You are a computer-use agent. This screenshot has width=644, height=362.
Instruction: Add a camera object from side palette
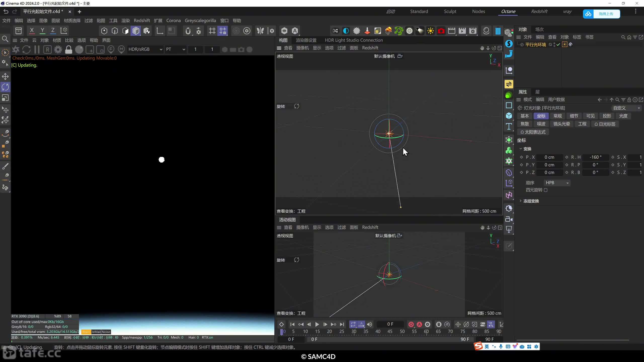point(509,219)
